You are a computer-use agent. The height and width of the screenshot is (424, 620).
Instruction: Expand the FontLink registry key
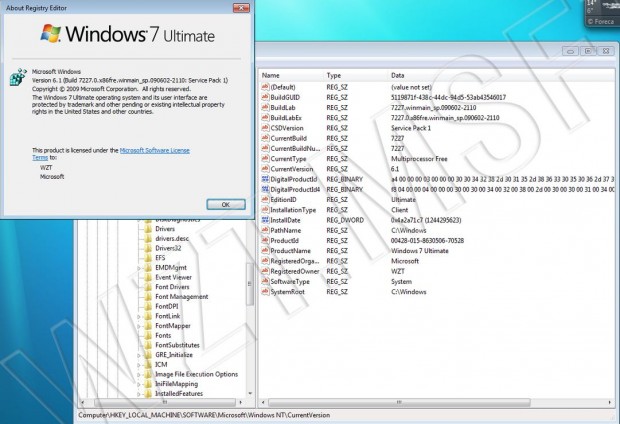point(139,316)
